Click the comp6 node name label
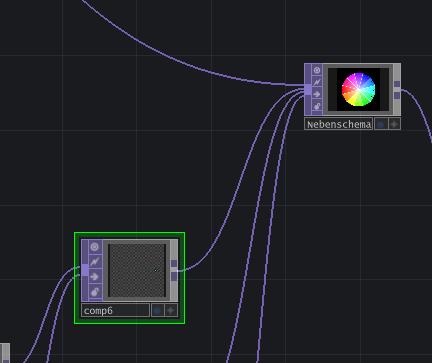The height and width of the screenshot is (363, 432). coord(115,311)
